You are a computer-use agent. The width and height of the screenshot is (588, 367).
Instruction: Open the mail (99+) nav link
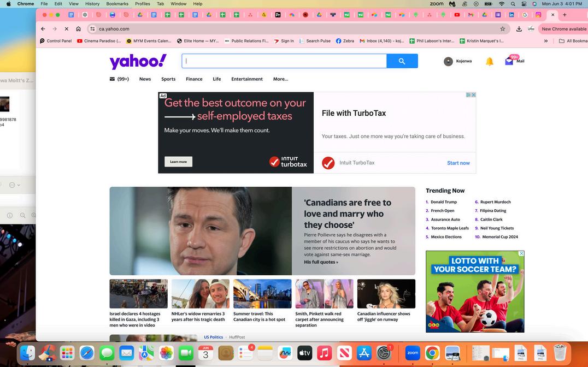[x=119, y=79]
